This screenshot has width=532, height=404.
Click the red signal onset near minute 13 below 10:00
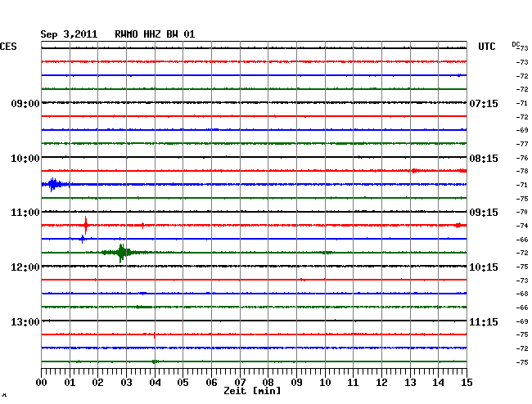point(414,170)
